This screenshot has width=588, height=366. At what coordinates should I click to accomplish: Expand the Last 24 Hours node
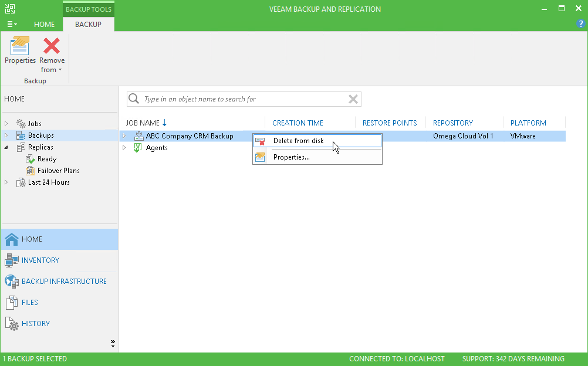pyautogui.click(x=6, y=182)
